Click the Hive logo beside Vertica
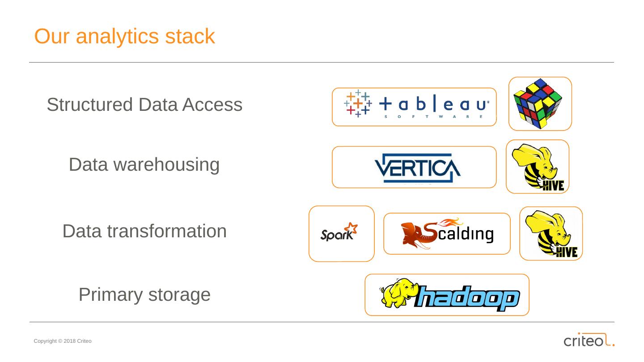This screenshot has height=362, width=644. coord(538,168)
